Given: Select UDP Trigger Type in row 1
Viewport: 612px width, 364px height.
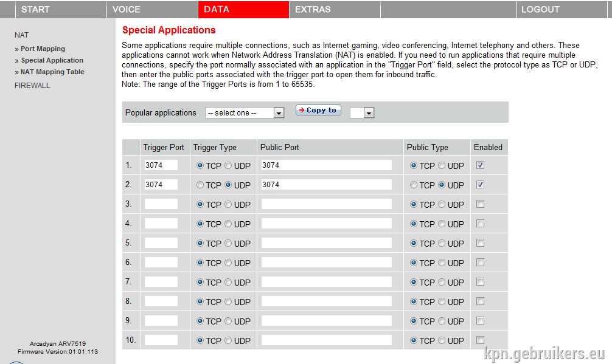Looking at the screenshot, I should pos(228,165).
